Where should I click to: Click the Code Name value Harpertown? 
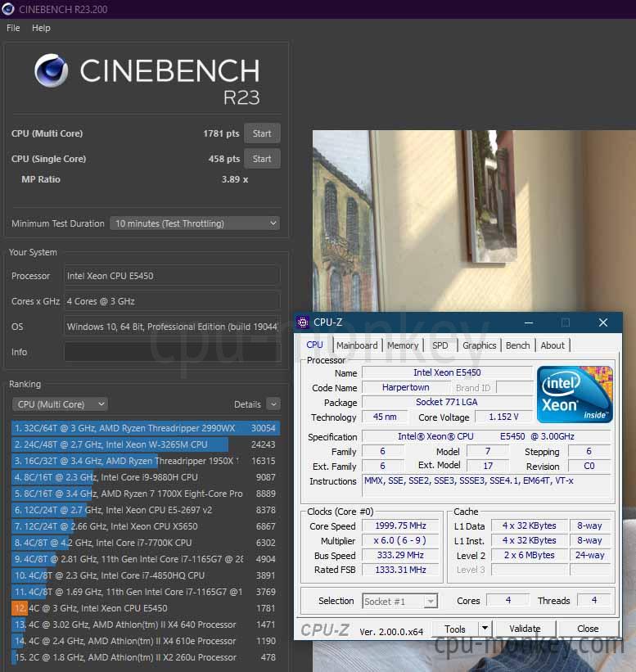pyautogui.click(x=405, y=387)
